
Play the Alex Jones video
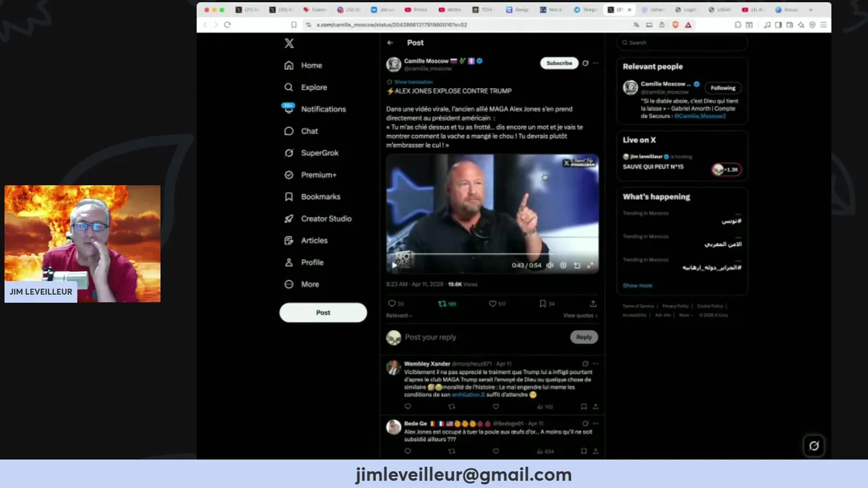point(394,266)
